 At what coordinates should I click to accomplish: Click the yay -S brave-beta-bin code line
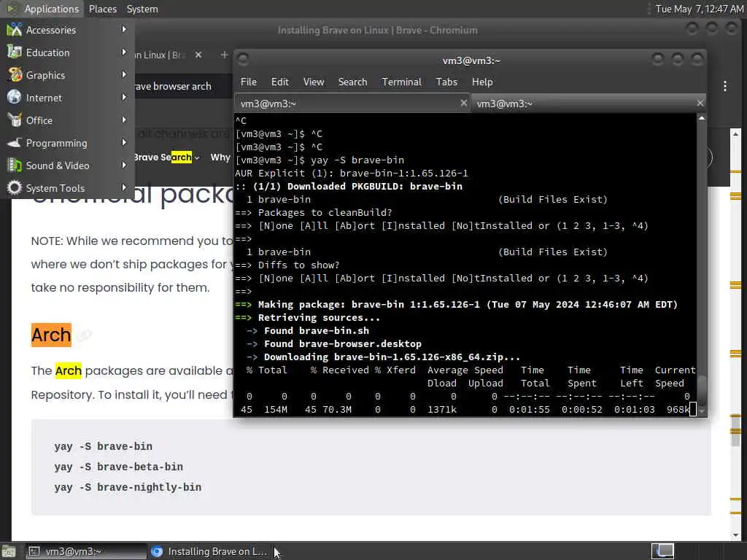coord(119,467)
